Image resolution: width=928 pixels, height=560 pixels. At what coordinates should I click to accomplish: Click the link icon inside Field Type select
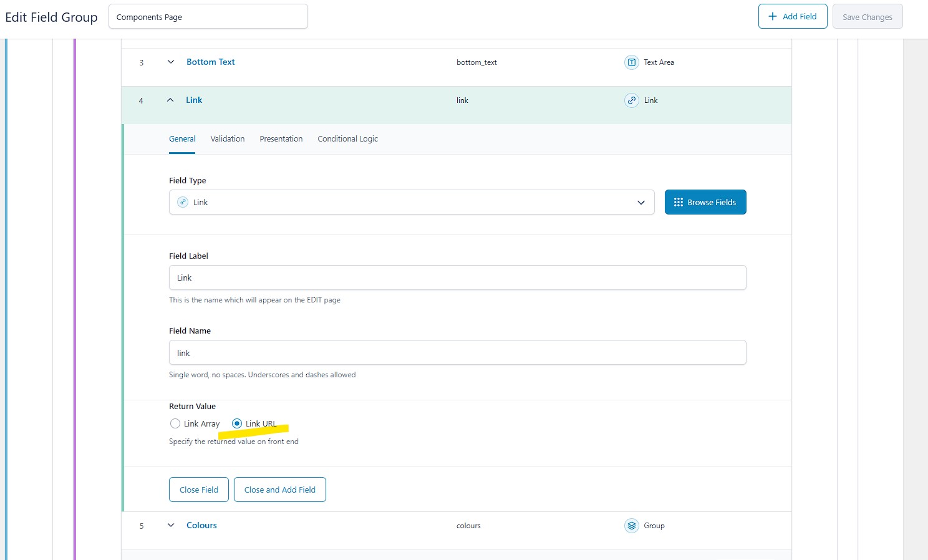click(x=183, y=202)
